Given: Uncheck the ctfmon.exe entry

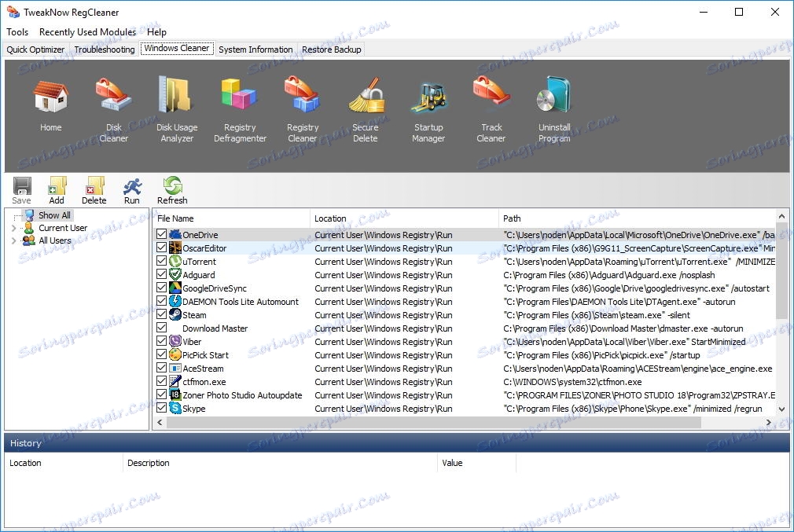Looking at the screenshot, I should [161, 381].
